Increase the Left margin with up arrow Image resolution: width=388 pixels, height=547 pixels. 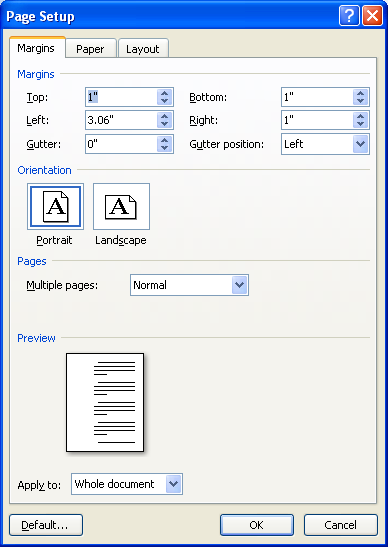[164, 117]
